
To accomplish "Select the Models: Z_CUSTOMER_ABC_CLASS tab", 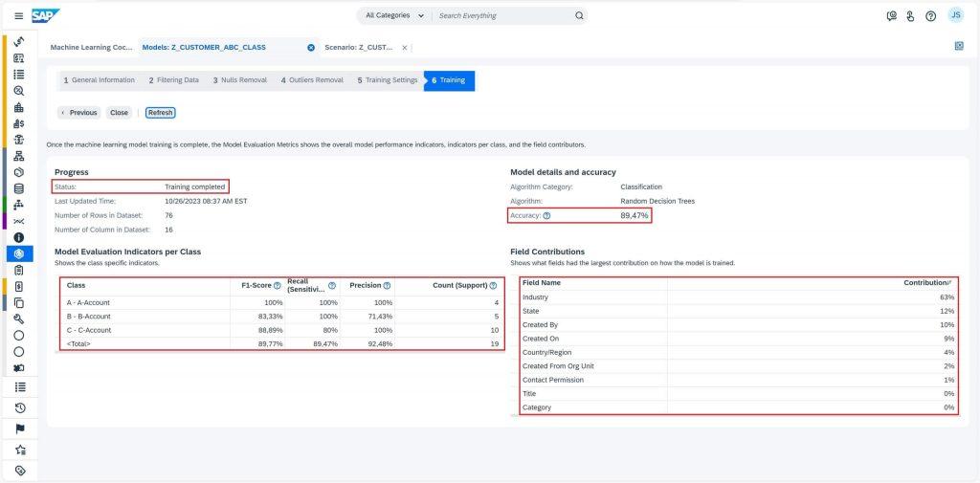I will (x=204, y=48).
